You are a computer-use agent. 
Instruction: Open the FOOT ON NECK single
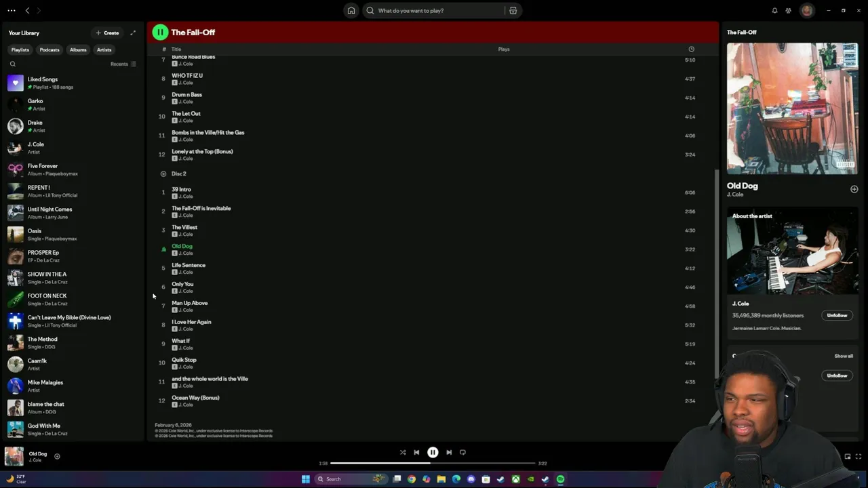(x=73, y=300)
